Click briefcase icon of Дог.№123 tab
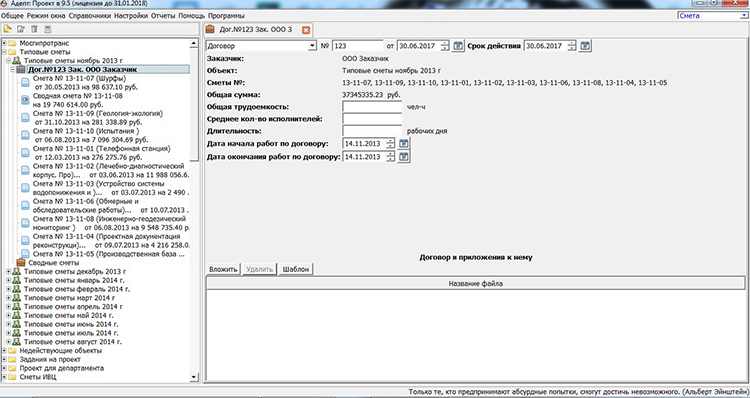Screen dimensions: 750x398 (x=210, y=30)
